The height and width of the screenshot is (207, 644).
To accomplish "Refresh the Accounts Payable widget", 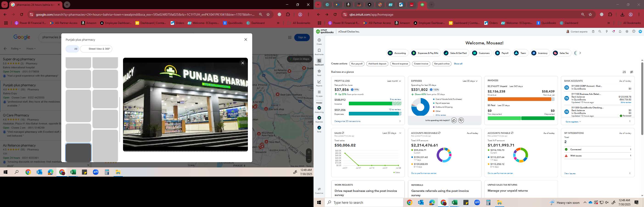I will (x=512, y=133).
